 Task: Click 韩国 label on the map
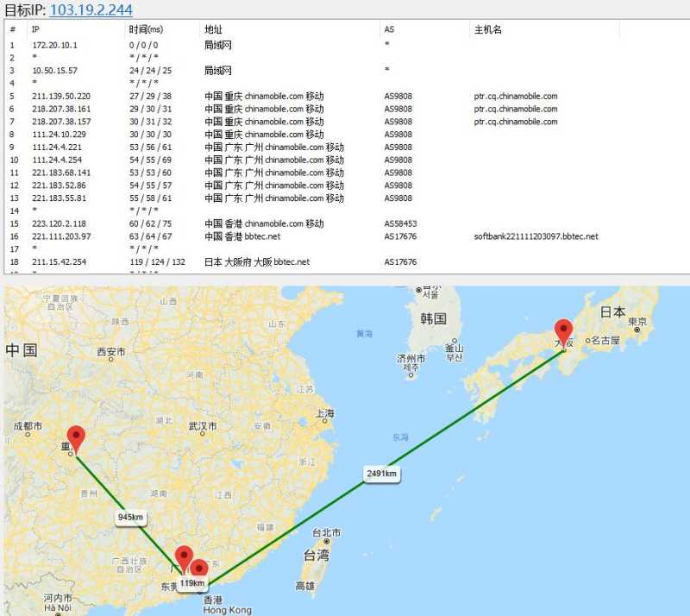434,317
